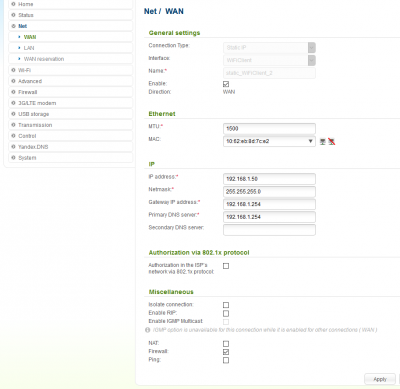
Task: Click the gear icon beside Control
Action: point(13,136)
